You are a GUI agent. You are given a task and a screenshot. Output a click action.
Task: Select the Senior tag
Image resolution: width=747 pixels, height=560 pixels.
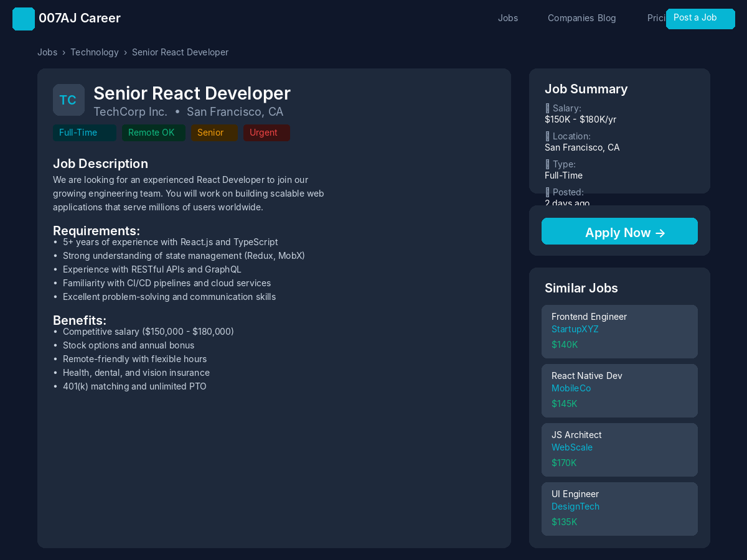[214, 133]
